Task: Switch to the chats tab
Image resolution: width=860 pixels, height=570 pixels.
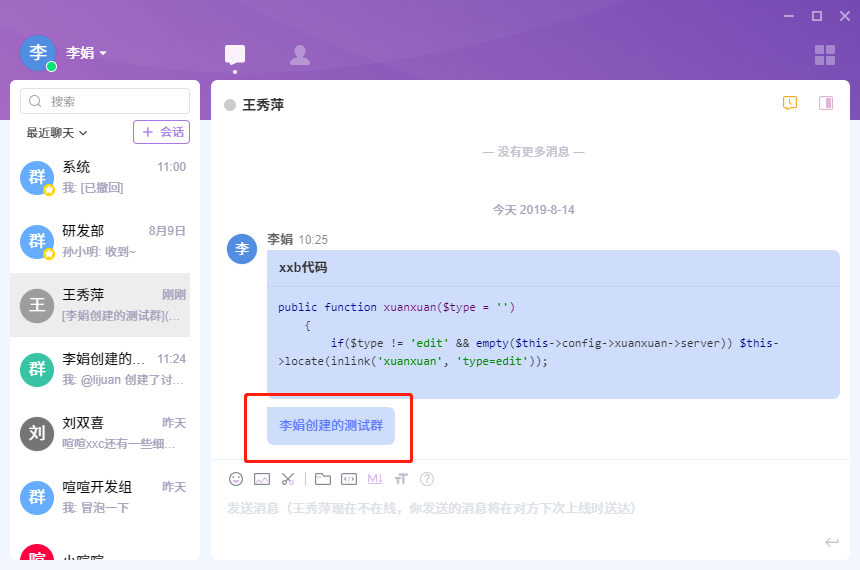Action: pos(235,55)
